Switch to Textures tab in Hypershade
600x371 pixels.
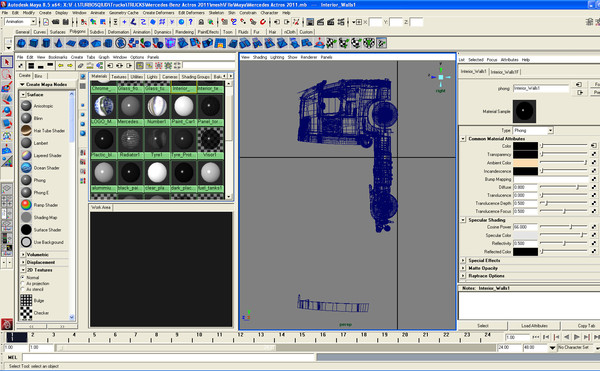(x=119, y=77)
